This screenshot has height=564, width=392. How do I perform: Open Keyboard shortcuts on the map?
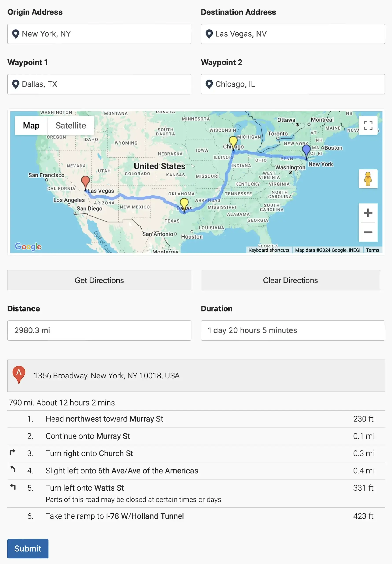[x=269, y=250]
